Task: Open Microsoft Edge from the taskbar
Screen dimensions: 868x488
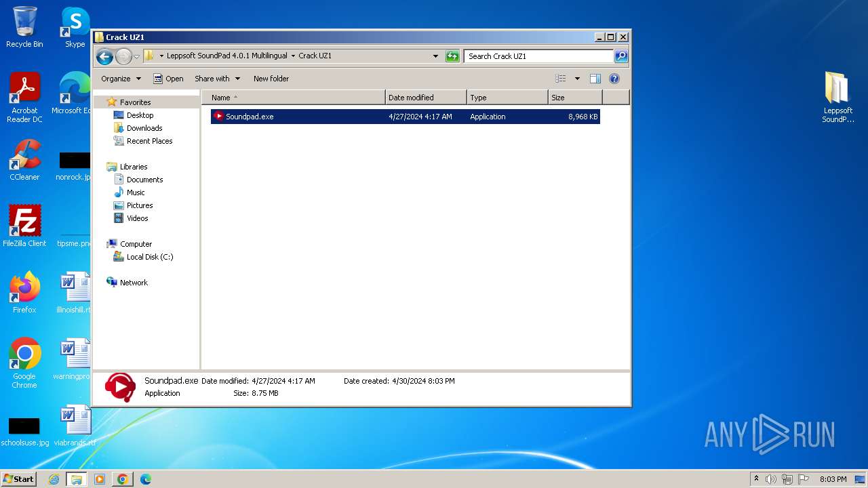Action: [x=145, y=479]
